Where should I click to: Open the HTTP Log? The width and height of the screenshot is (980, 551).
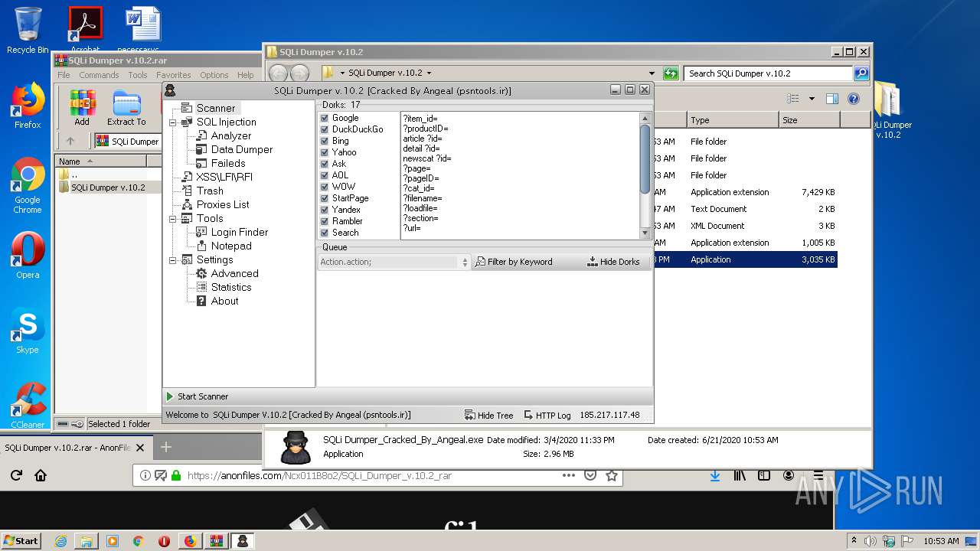click(547, 415)
